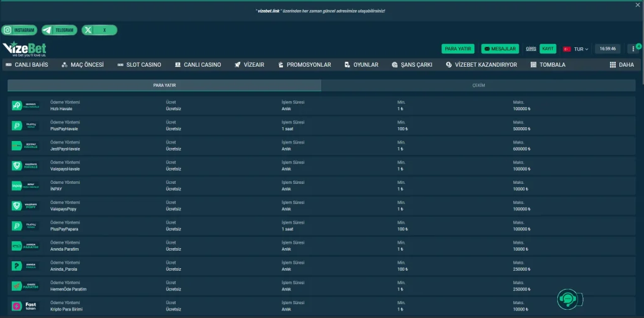Open the live support chat bubble

(x=568, y=299)
